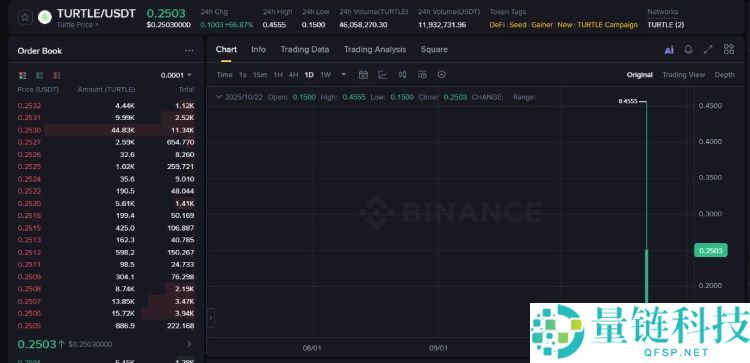Open the chart display settings icon
The image size is (750, 363).
(422, 75)
